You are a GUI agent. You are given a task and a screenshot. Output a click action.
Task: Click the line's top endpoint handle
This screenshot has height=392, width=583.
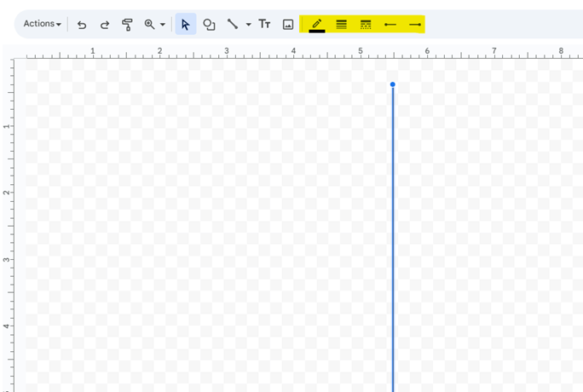click(x=393, y=84)
